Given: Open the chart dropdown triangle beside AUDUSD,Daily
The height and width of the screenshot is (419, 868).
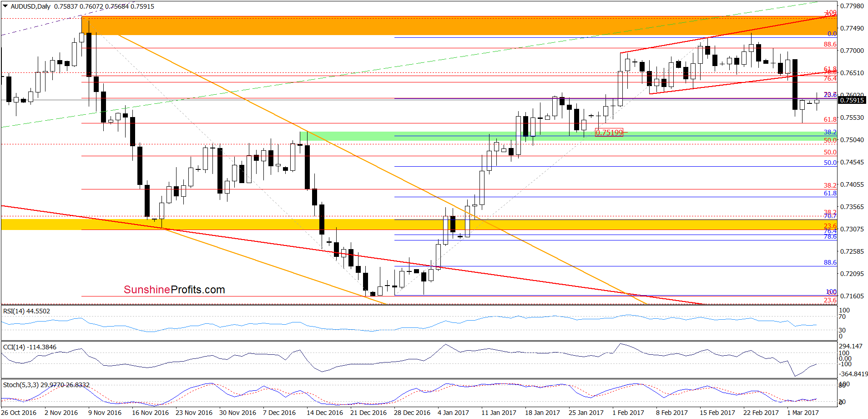Looking at the screenshot, I should (x=5, y=6).
